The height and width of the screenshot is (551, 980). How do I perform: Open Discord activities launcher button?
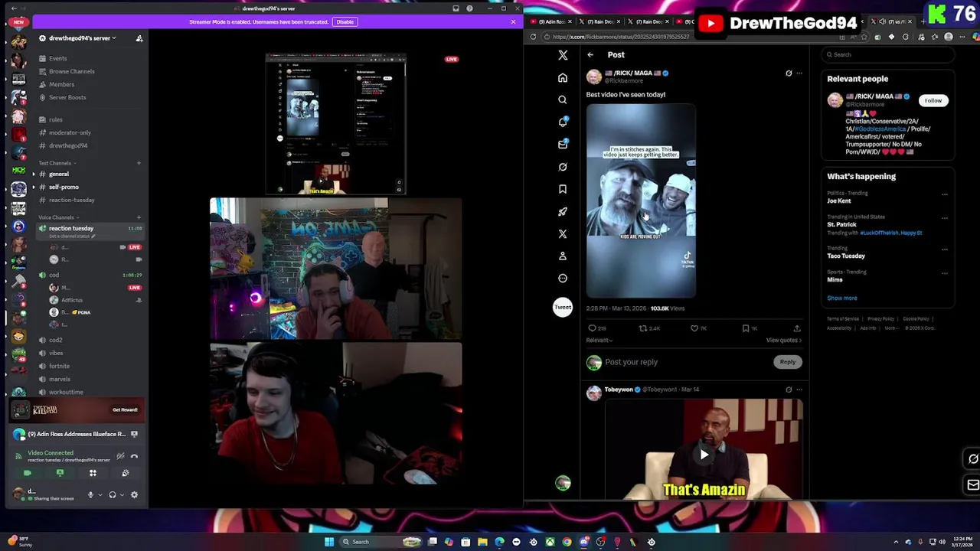(x=93, y=473)
